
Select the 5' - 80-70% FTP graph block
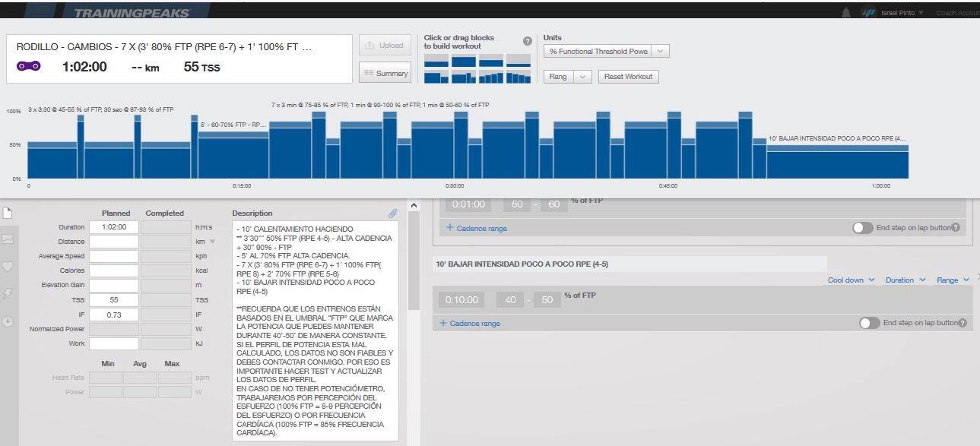[233, 155]
